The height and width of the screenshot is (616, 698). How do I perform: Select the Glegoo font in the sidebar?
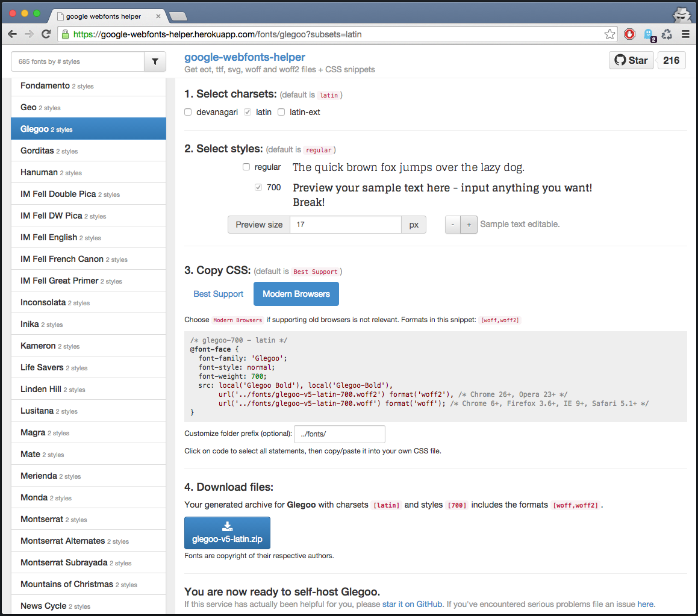pyautogui.click(x=89, y=128)
